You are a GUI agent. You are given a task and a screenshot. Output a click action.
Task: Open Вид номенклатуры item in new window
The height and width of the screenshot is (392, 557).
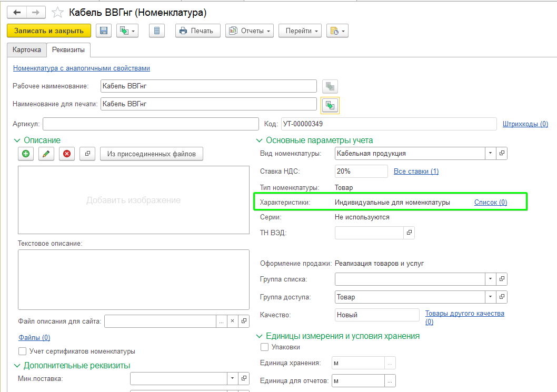coord(502,154)
